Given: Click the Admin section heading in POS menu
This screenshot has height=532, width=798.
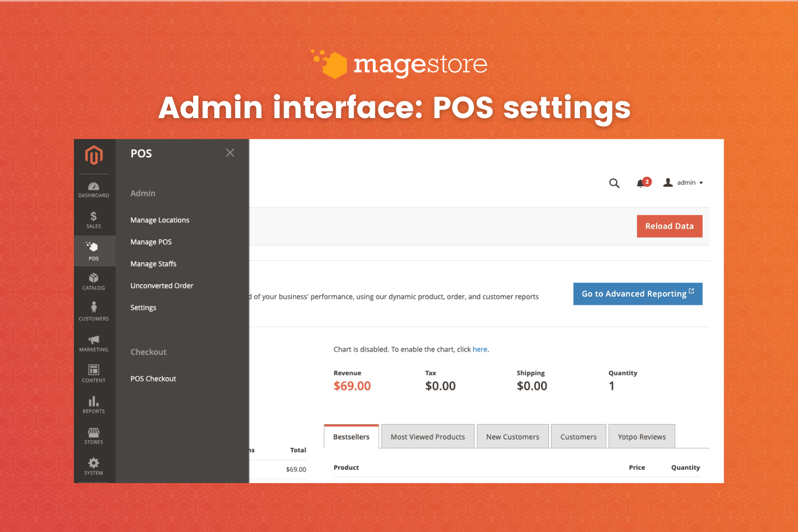Looking at the screenshot, I should click(143, 194).
